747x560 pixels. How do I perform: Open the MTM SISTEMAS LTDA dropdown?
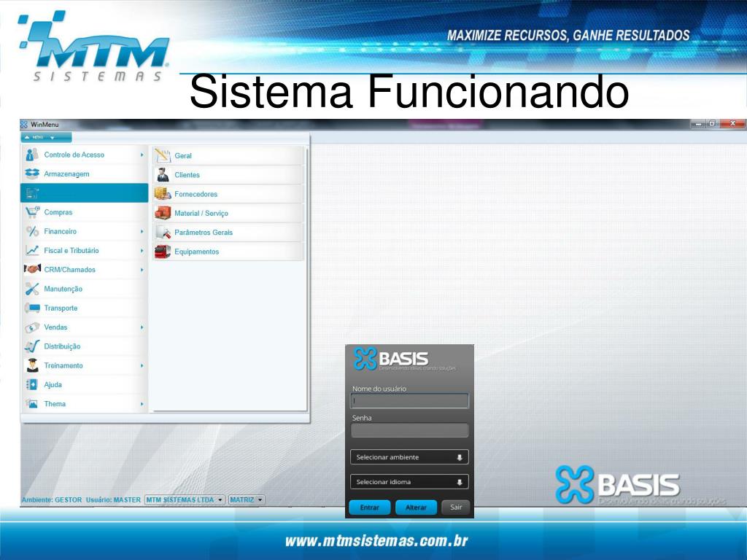tap(185, 499)
